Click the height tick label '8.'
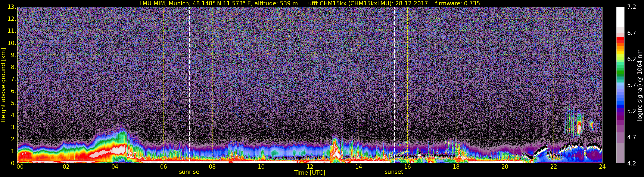Image resolution: width=644 pixels, height=177 pixels. (13, 67)
